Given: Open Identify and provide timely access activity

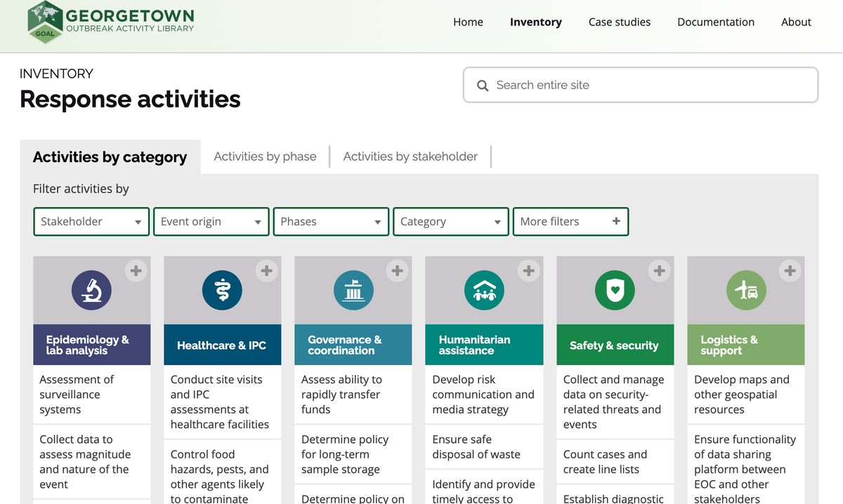Looking at the screenshot, I should tap(484, 487).
